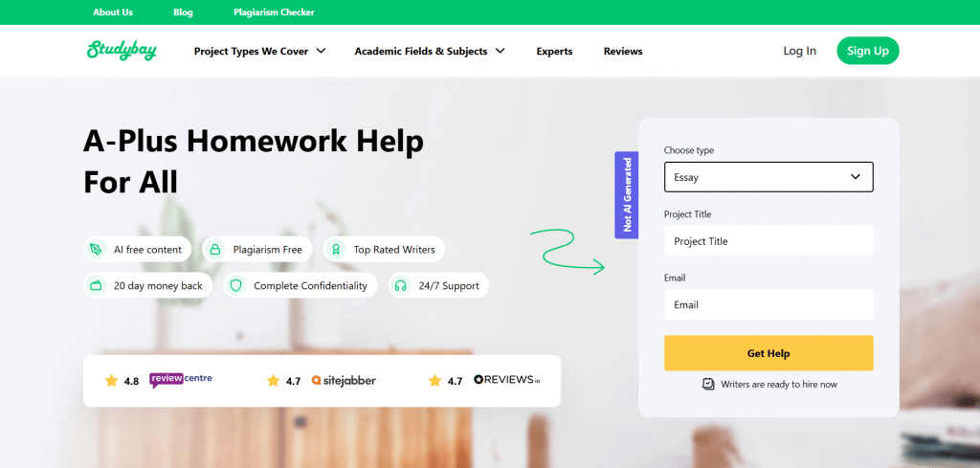Focus the Email input field
980x468 pixels.
[x=768, y=304]
